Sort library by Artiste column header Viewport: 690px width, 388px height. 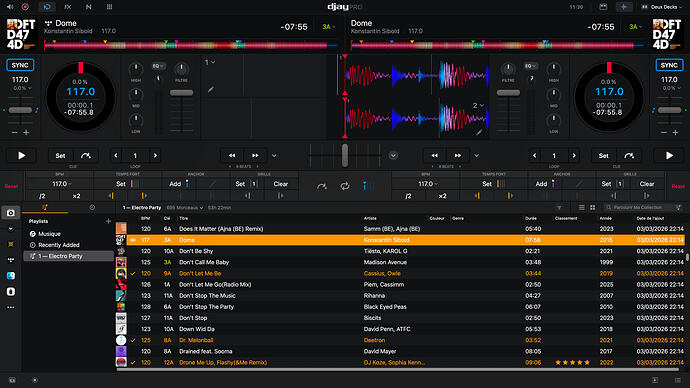tap(370, 218)
